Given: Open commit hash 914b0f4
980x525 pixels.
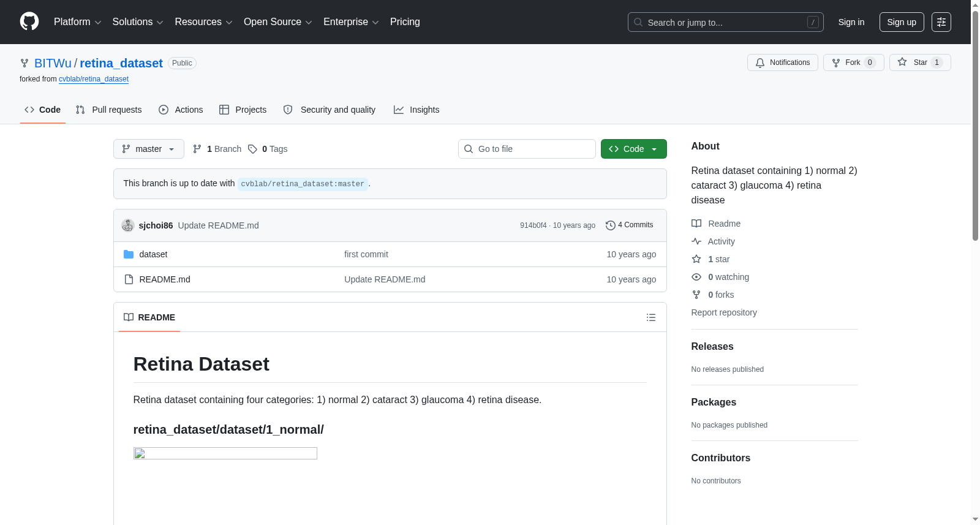Looking at the screenshot, I should [533, 225].
